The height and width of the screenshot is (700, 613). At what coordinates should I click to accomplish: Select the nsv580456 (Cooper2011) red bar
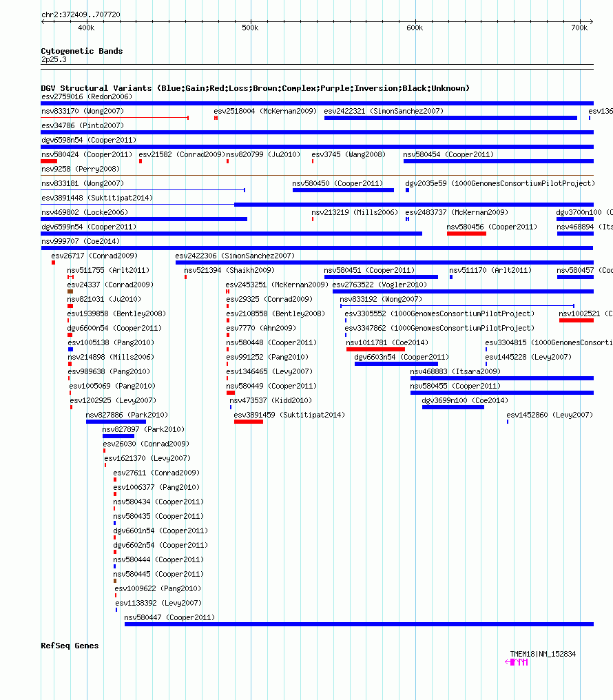[x=466, y=234]
